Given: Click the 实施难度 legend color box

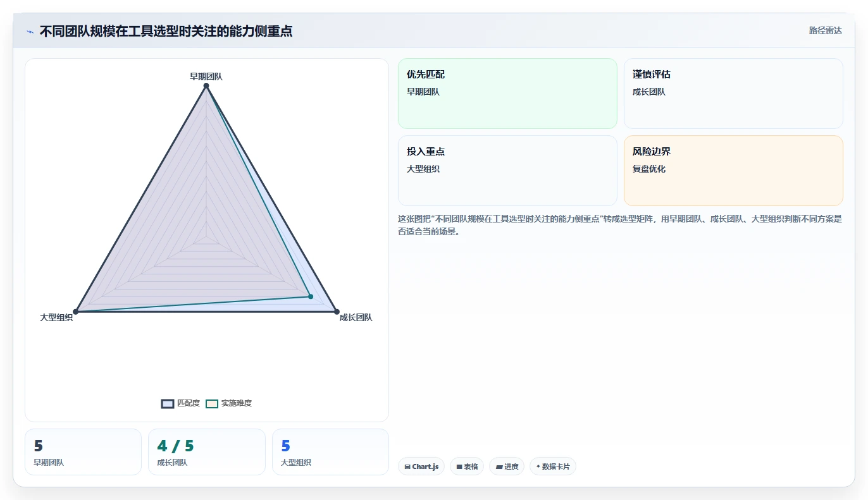Looking at the screenshot, I should point(212,404).
